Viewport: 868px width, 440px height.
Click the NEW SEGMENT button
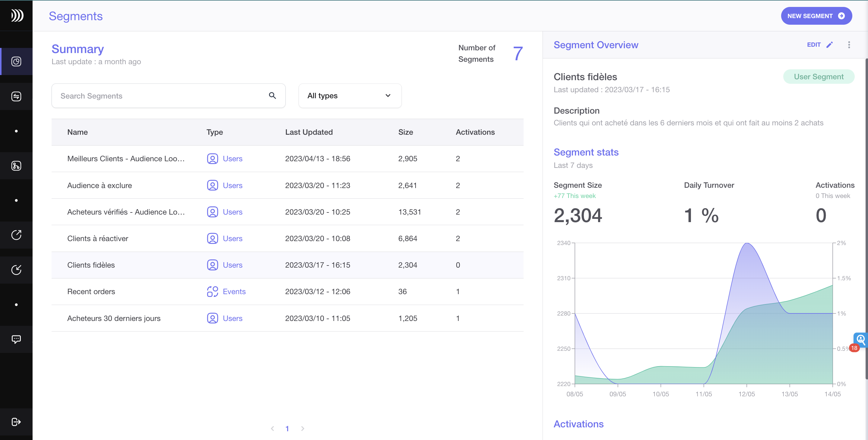click(x=816, y=16)
